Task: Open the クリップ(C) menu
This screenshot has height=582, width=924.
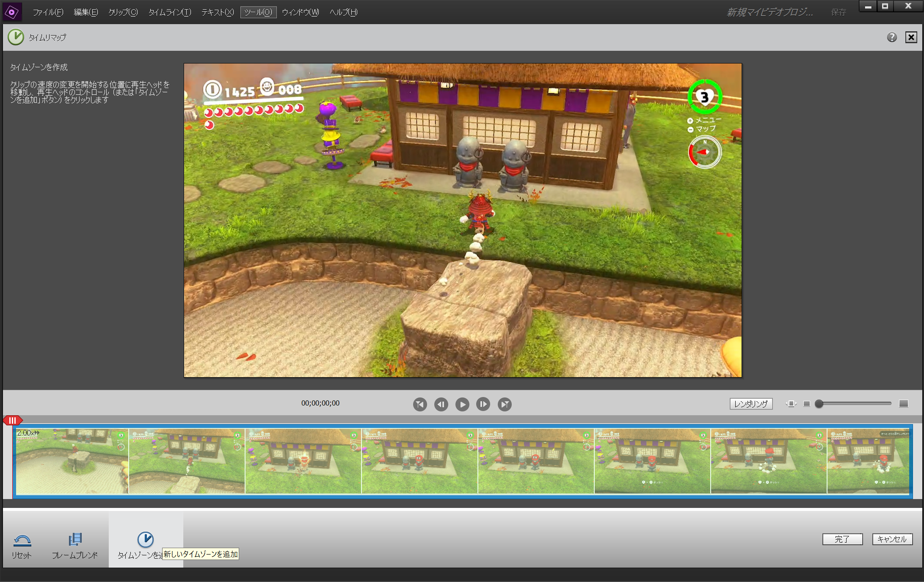Action: pyautogui.click(x=123, y=12)
